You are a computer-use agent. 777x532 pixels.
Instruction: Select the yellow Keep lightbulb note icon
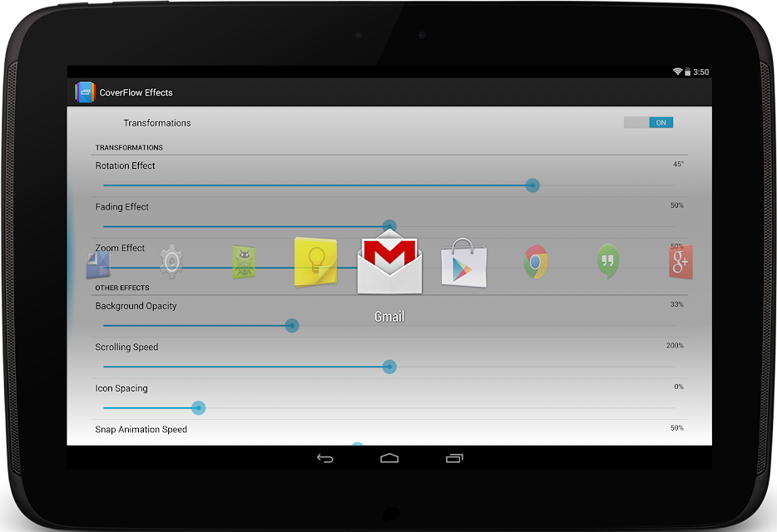pyautogui.click(x=315, y=262)
